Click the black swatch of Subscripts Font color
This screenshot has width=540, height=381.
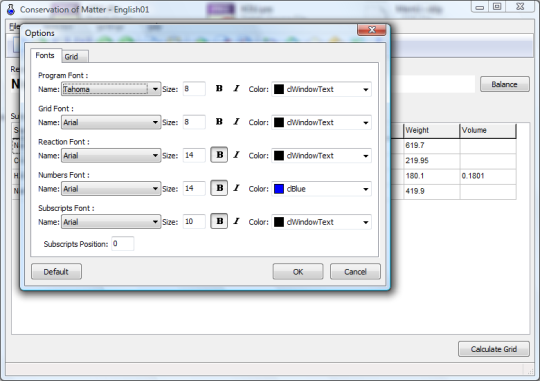click(x=279, y=222)
